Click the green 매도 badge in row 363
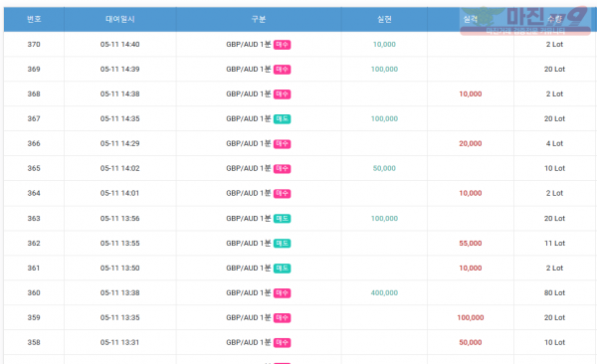The height and width of the screenshot is (364, 597). [283, 219]
